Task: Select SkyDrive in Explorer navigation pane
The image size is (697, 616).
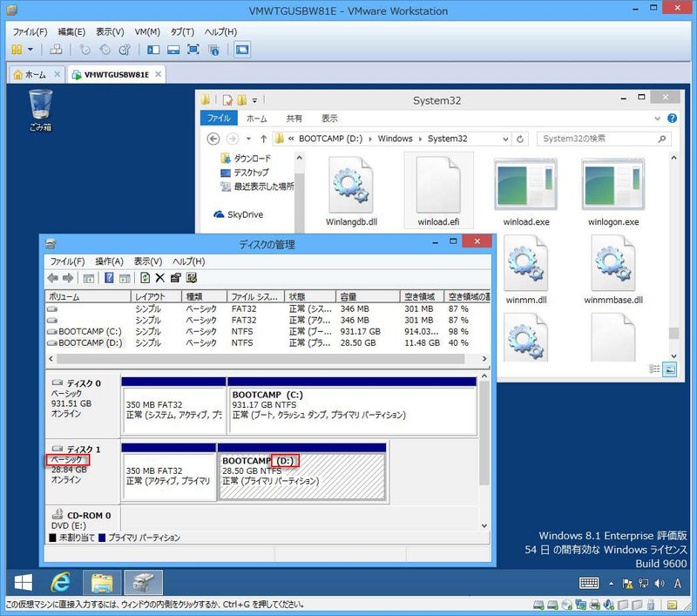Action: coord(238,214)
